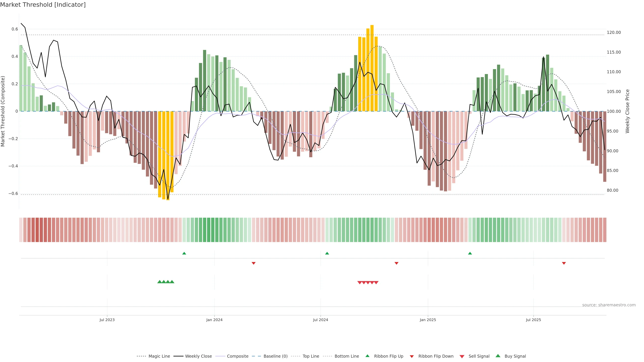Image resolution: width=644 pixels, height=362 pixels.
Task: Click the Sell Signal legend icon
Action: coord(462,356)
